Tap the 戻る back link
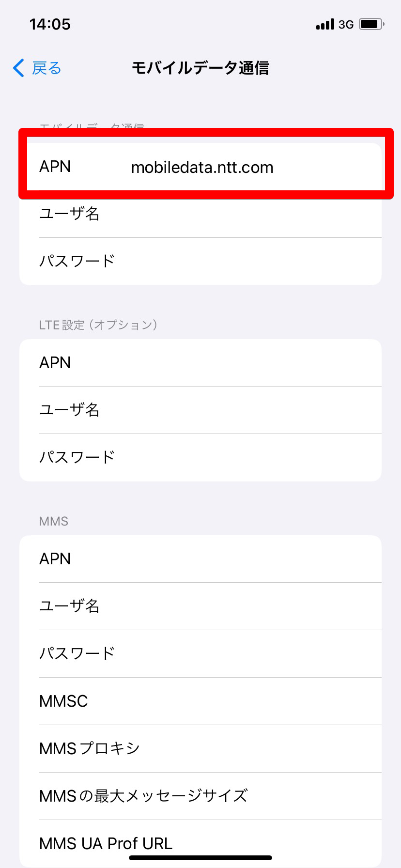 click(x=46, y=68)
